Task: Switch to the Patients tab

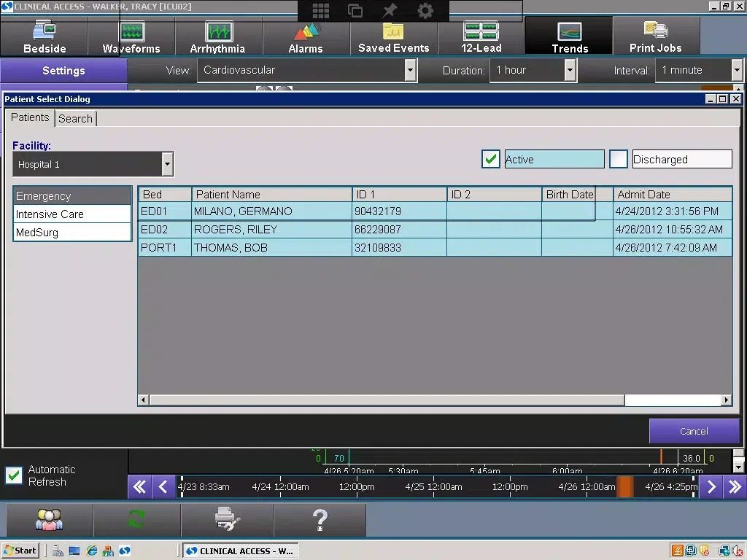Action: tap(29, 117)
